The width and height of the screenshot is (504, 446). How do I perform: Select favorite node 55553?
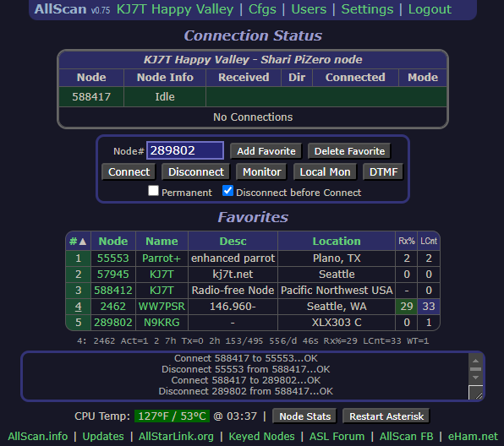pos(113,258)
